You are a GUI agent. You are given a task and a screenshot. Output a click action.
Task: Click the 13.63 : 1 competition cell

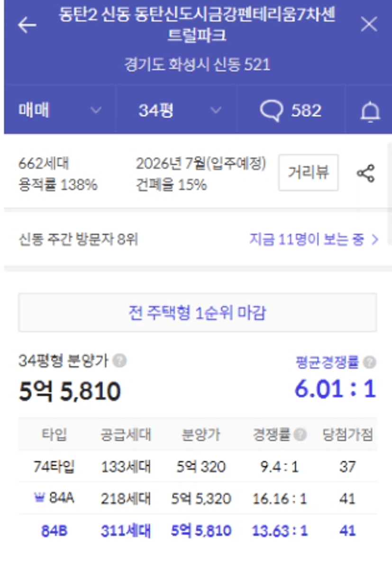[280, 531]
